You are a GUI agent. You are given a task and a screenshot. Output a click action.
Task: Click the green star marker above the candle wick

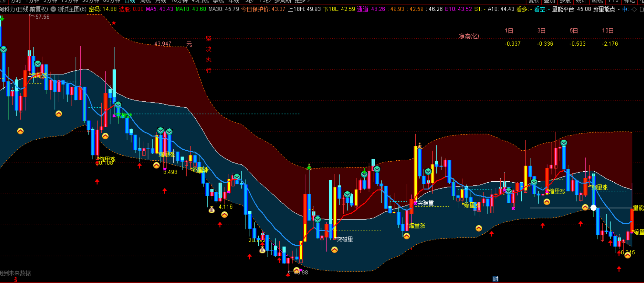pos(309,167)
